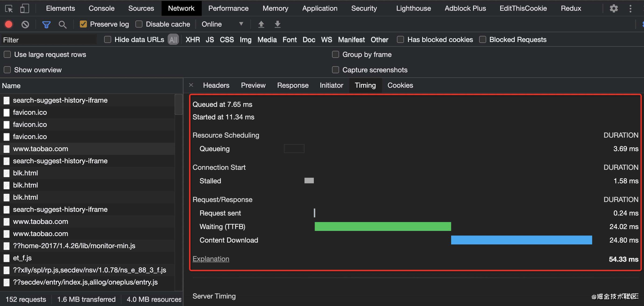Clear the network log

point(25,24)
